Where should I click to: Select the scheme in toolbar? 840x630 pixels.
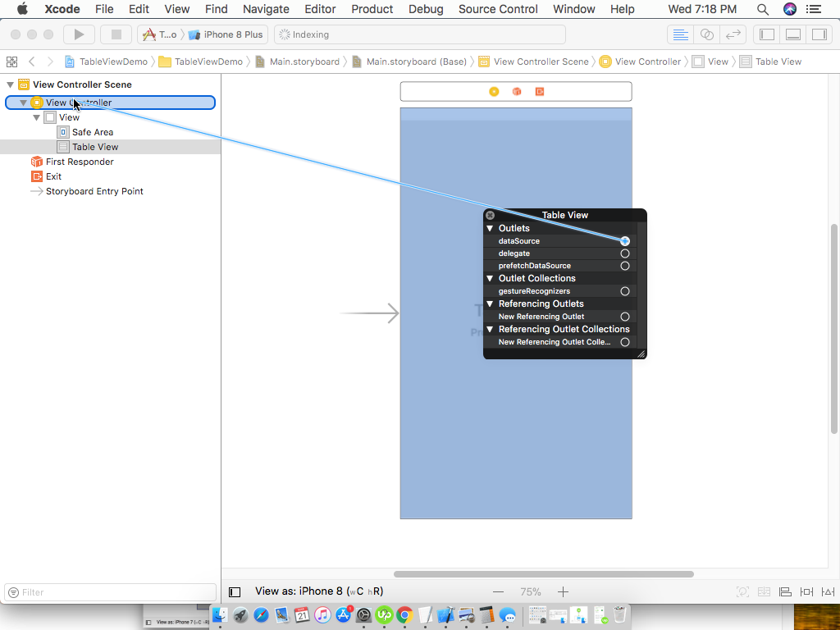click(x=160, y=34)
